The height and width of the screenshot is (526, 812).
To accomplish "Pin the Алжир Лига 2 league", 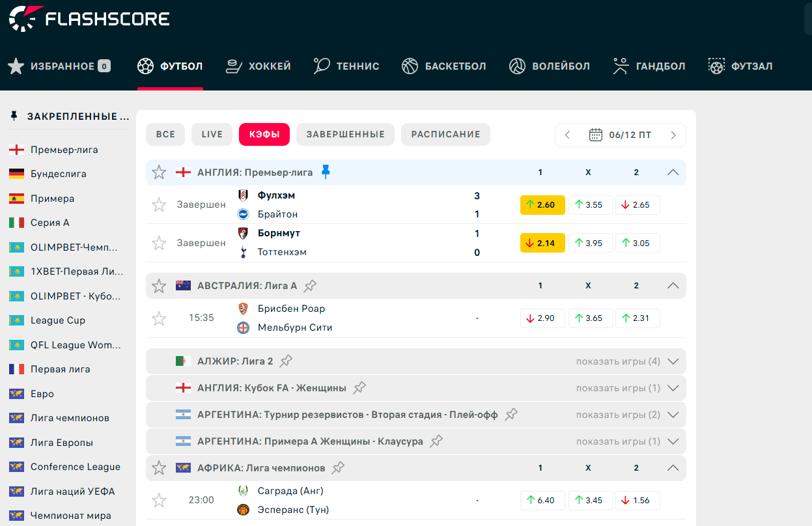I will click(286, 361).
